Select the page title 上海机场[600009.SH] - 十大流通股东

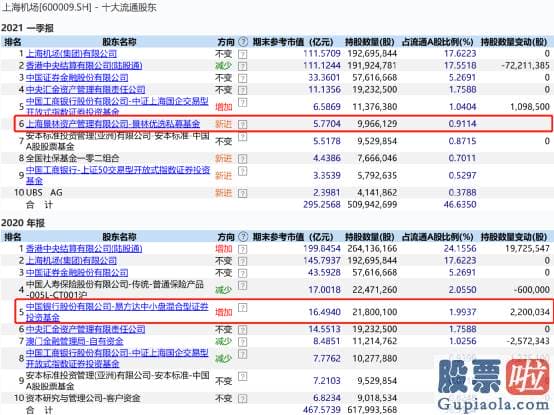(x=79, y=7)
